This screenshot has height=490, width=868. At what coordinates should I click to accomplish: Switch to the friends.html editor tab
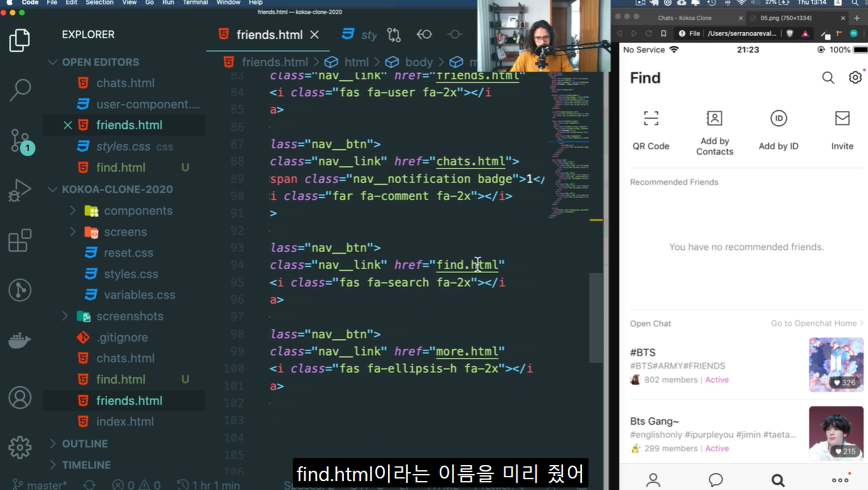point(269,34)
